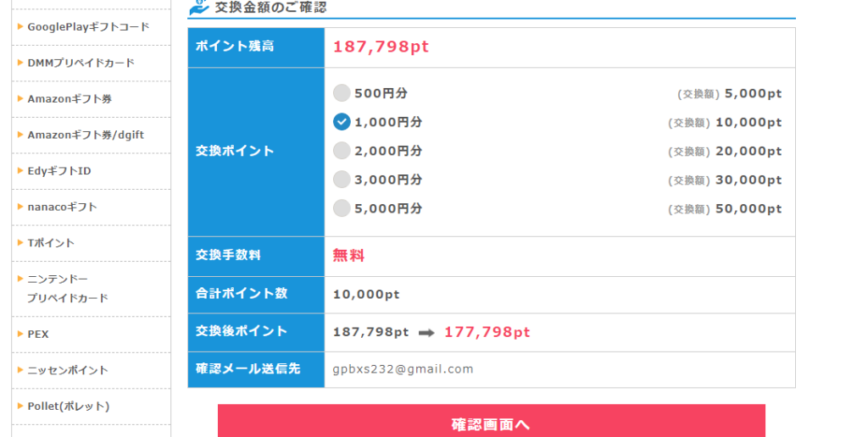Image resolution: width=868 pixels, height=437 pixels.
Task: Click the 確認メール送信先 header cell
Action: tap(256, 369)
